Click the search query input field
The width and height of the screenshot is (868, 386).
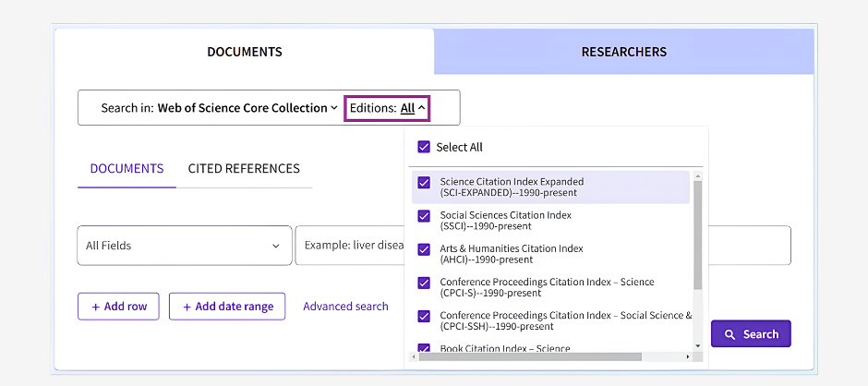543,246
